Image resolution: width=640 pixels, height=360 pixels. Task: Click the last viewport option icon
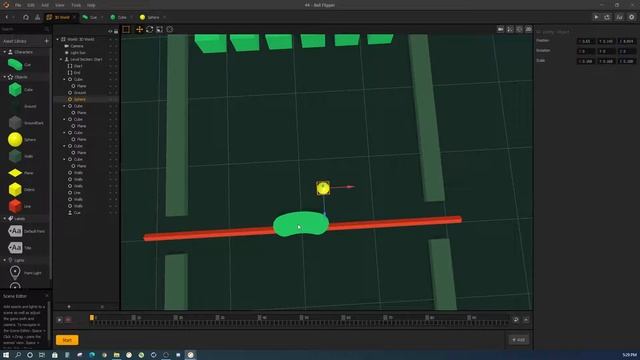(529, 29)
